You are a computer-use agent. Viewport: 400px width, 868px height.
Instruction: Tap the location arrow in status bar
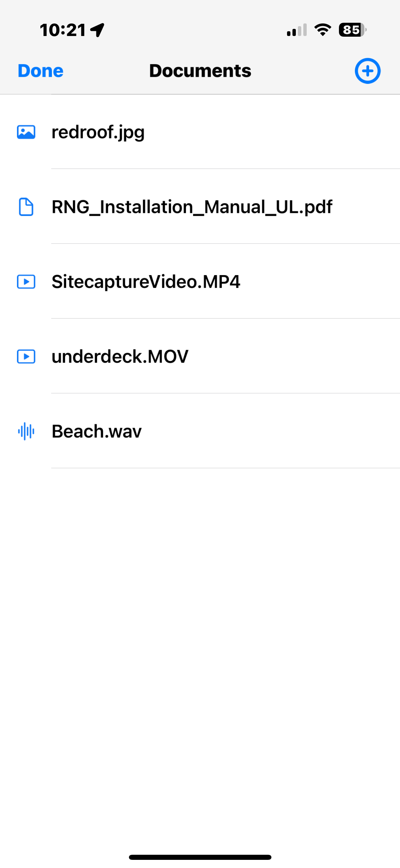pos(97,30)
